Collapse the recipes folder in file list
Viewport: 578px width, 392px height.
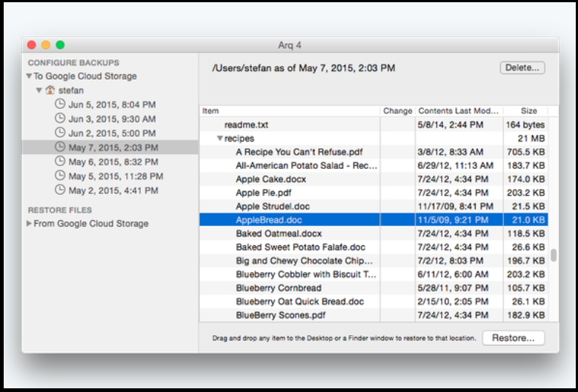click(220, 139)
